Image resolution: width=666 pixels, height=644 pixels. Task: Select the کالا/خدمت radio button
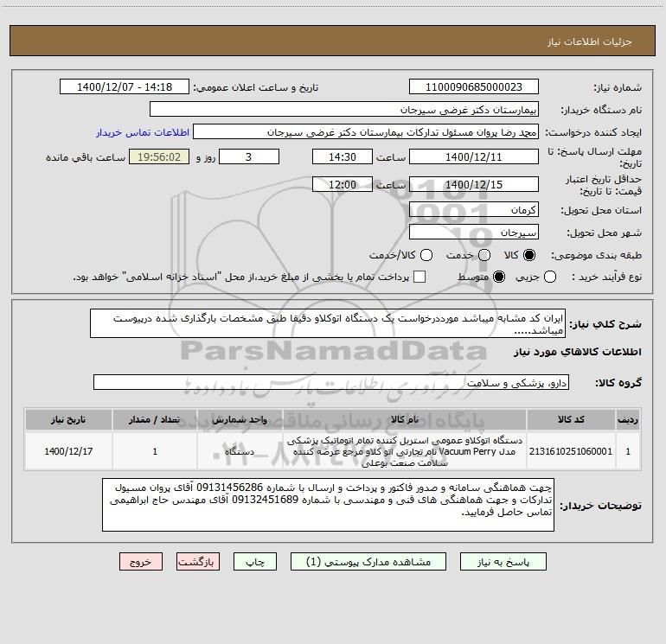426,255
